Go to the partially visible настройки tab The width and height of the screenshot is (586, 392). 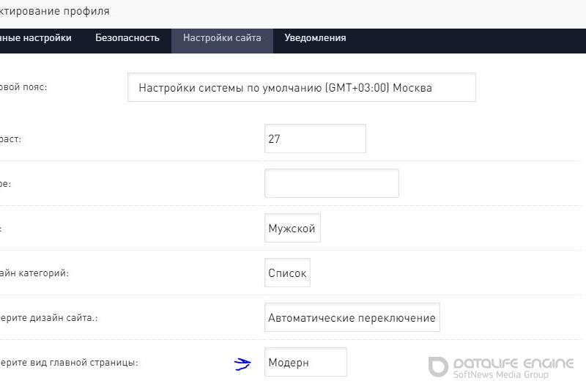(36, 38)
